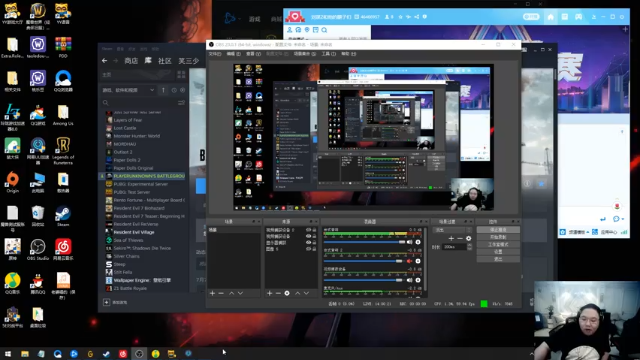The width and height of the screenshot is (640, 360).
Task: Toggle visibility of 显示器捕获 source
Action: (x=309, y=242)
